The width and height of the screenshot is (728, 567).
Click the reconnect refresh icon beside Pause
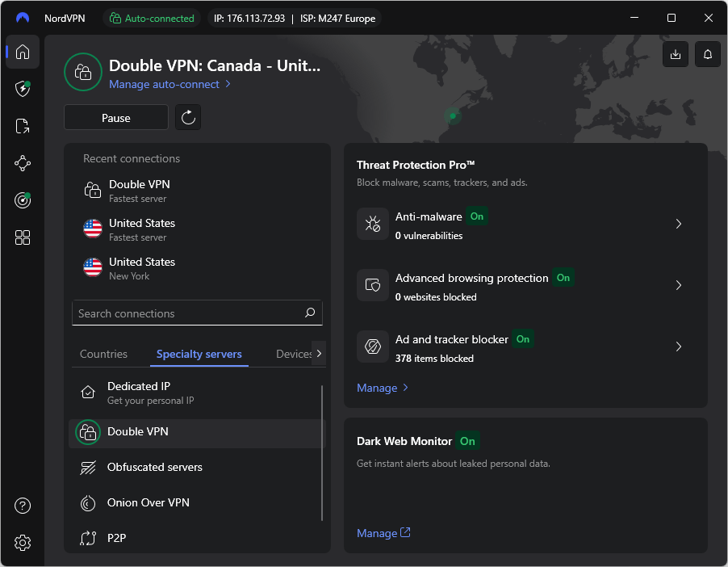coord(188,117)
